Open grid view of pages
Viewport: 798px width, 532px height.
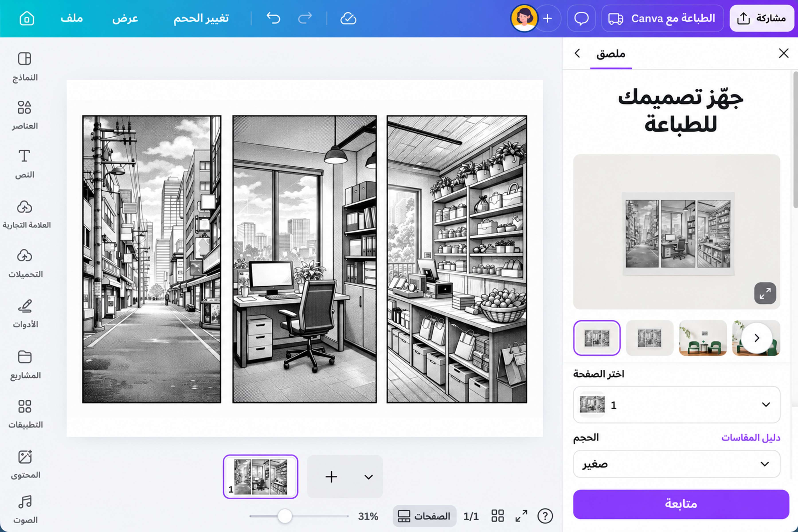coord(497,516)
